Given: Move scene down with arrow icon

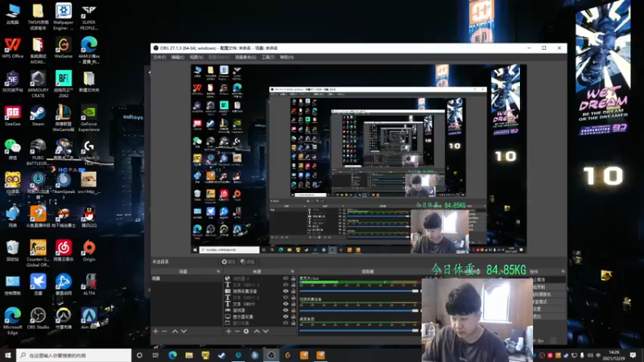Looking at the screenshot, I should pos(184,331).
